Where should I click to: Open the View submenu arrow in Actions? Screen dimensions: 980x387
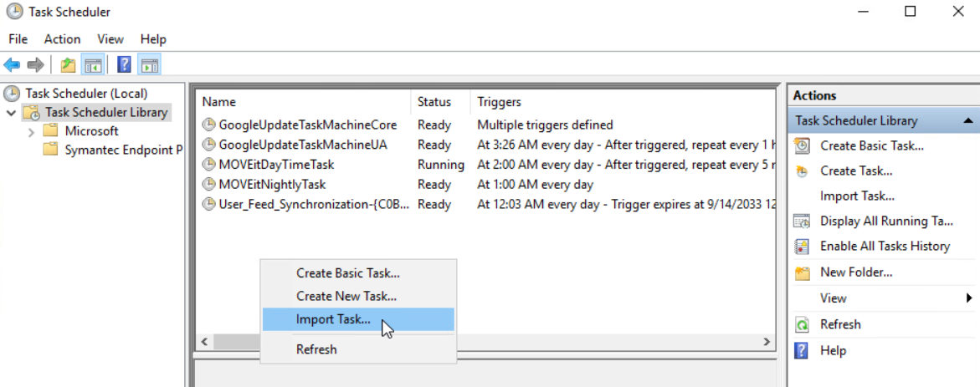coord(969,298)
